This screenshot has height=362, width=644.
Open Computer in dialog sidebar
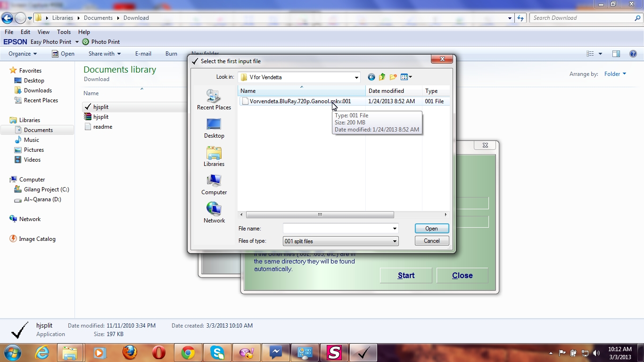(214, 185)
